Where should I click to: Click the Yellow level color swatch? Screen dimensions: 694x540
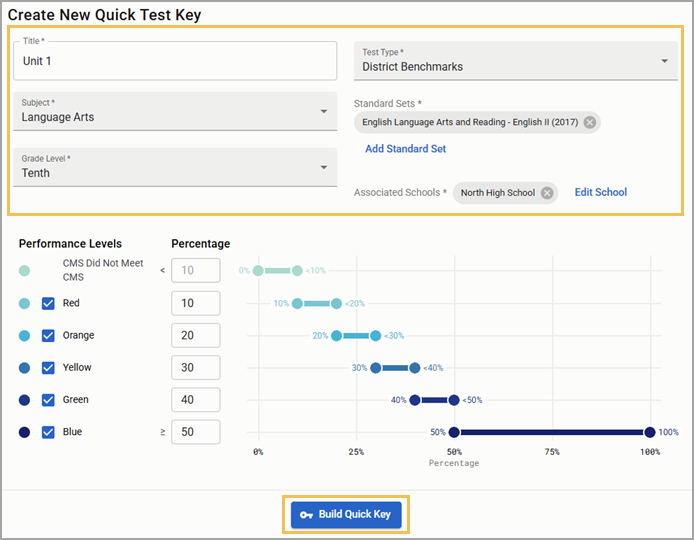24,368
